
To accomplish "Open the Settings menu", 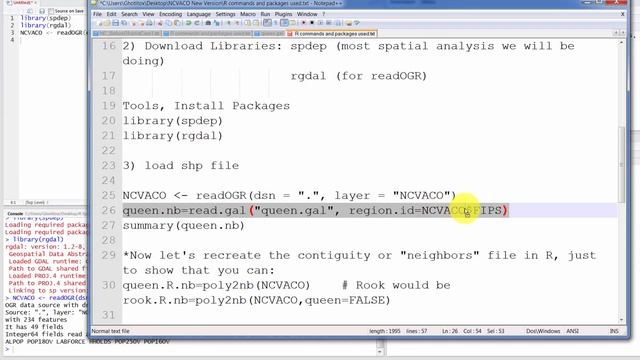I will pos(225,14).
